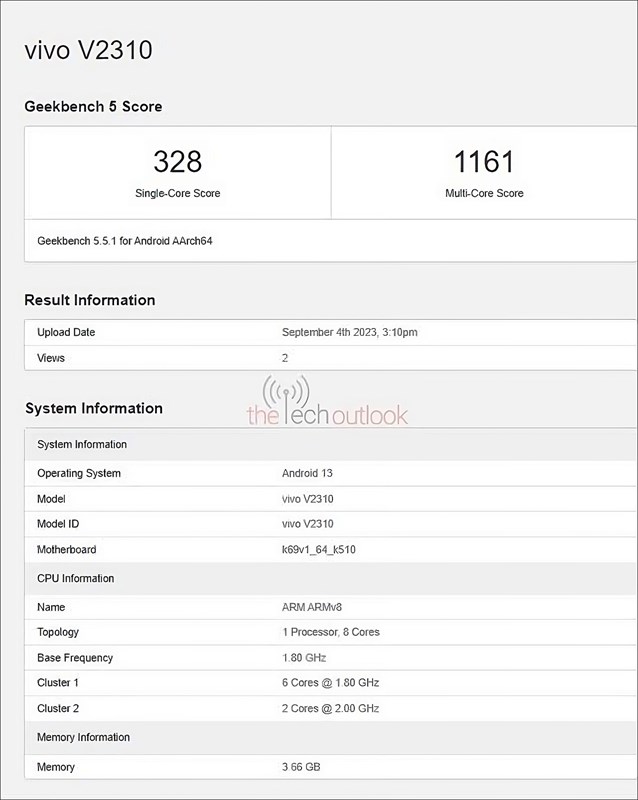Click the multi-core score value 1161
Viewport: 638px width, 800px height.
click(484, 161)
